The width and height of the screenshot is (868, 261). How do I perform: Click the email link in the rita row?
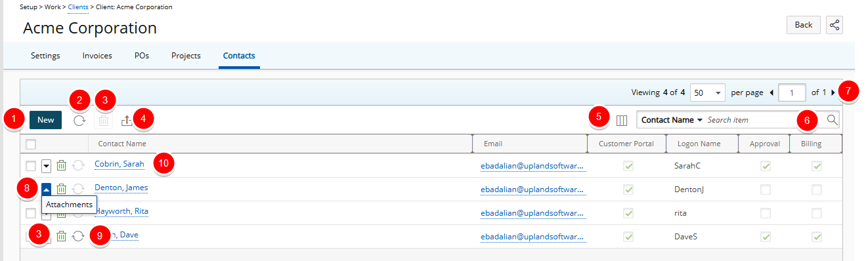(x=532, y=213)
